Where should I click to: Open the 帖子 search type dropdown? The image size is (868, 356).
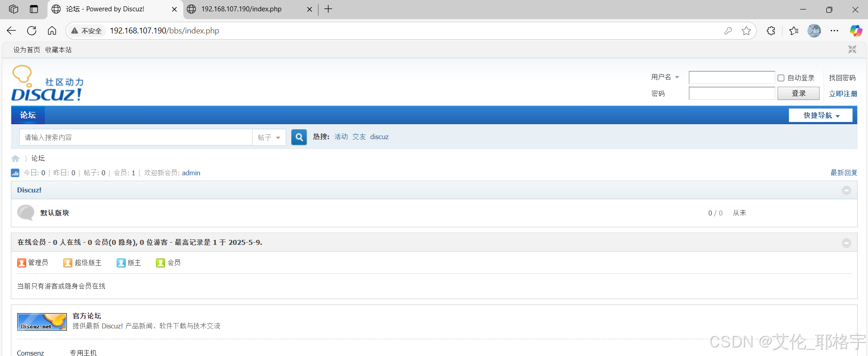269,137
